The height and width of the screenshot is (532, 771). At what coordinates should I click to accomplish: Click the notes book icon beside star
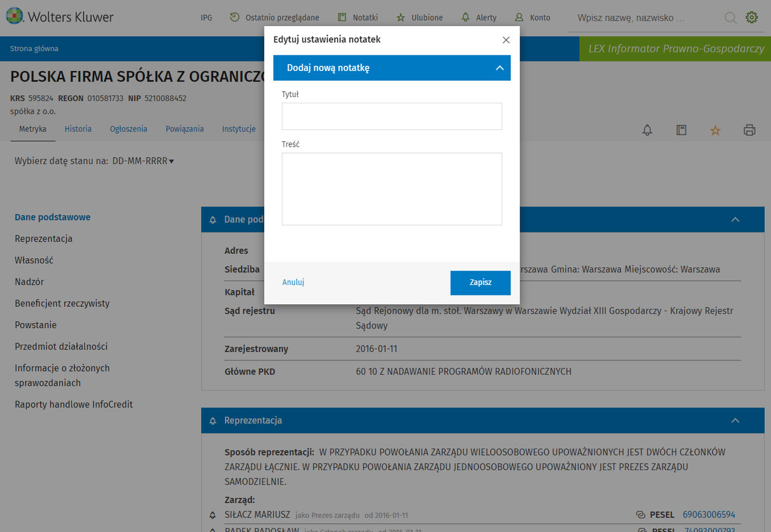[x=681, y=130]
